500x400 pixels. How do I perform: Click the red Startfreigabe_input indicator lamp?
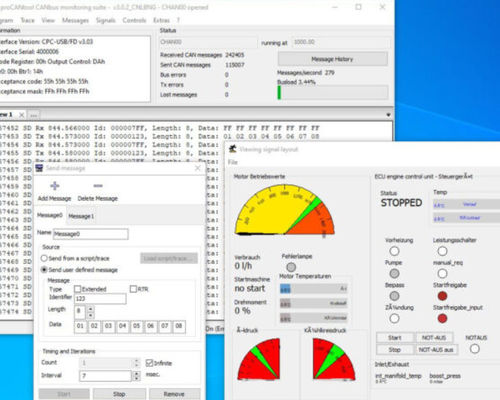(442, 318)
